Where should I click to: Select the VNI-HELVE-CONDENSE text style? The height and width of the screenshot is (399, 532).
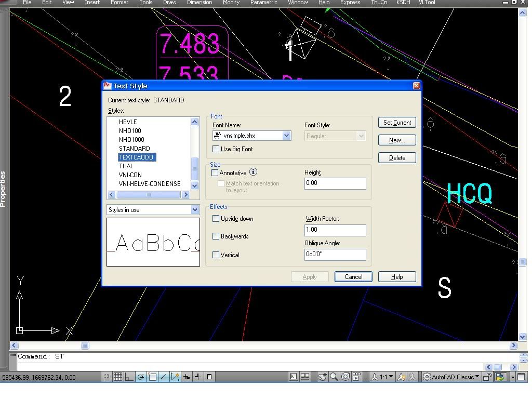click(150, 183)
